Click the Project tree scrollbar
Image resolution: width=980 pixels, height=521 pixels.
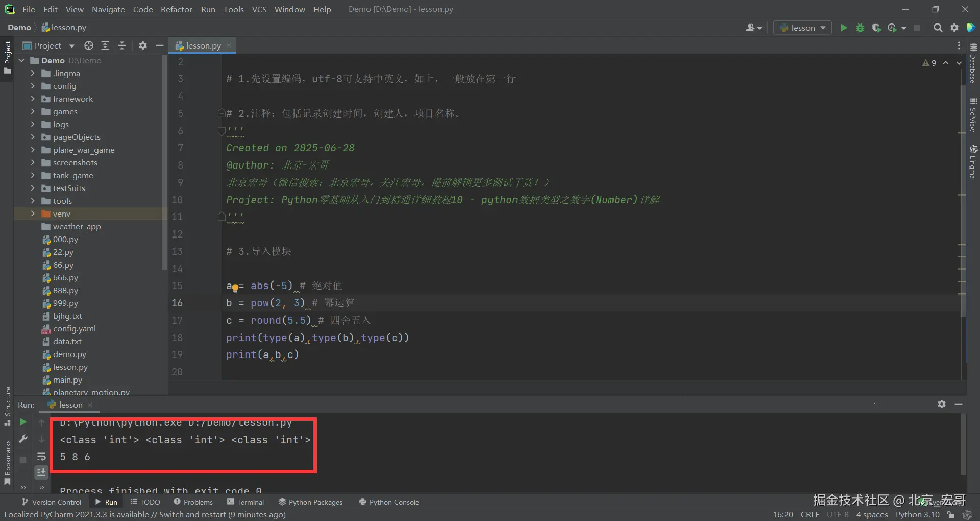(164, 162)
